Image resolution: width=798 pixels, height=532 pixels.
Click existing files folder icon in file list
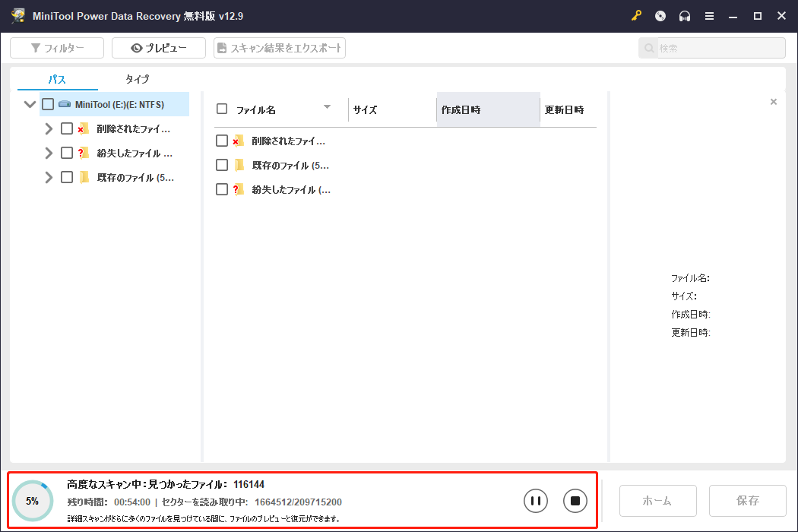(x=239, y=165)
